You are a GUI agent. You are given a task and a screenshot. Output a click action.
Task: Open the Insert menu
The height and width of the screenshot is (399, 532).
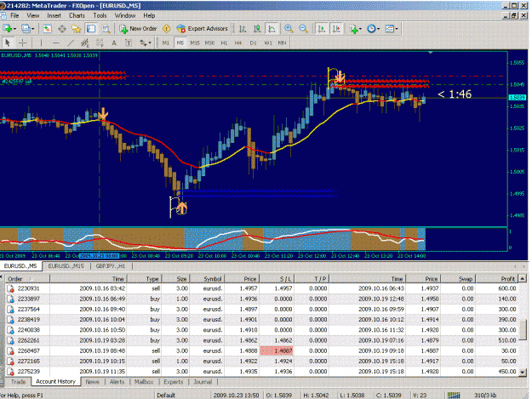pyautogui.click(x=54, y=15)
